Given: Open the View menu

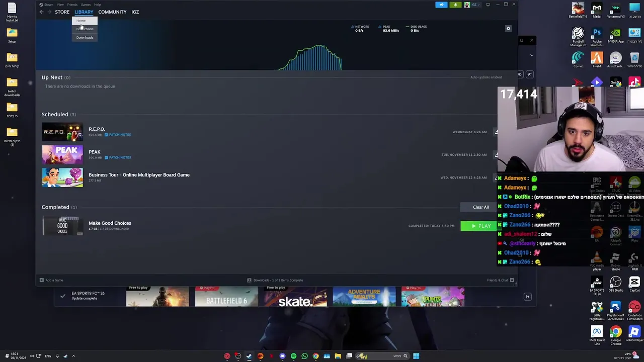Looking at the screenshot, I should [60, 5].
